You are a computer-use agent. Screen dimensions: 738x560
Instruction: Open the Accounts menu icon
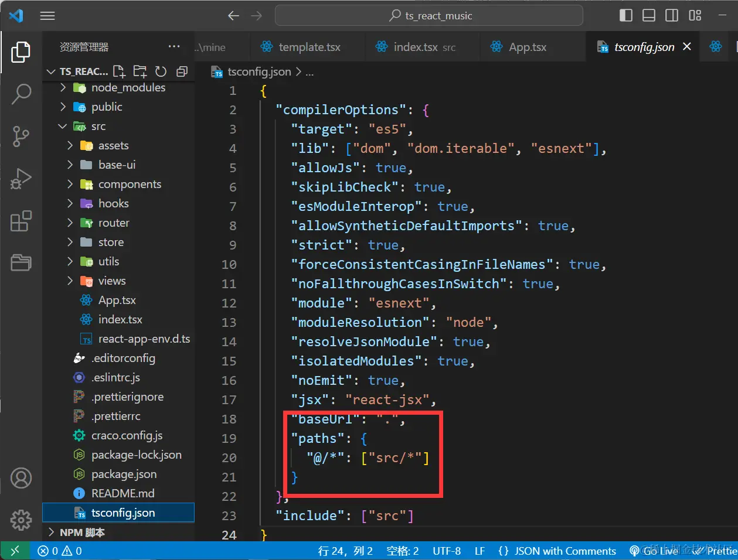(x=21, y=478)
